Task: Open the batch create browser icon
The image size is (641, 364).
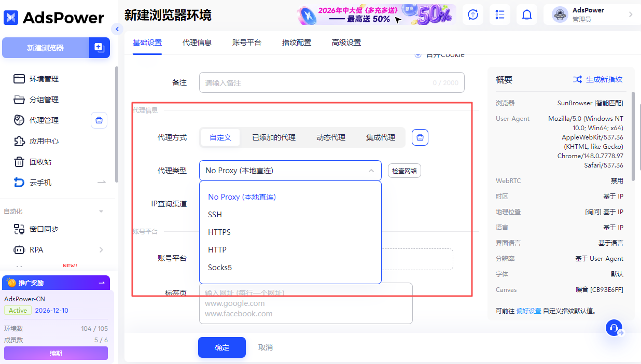Action: [x=99, y=48]
